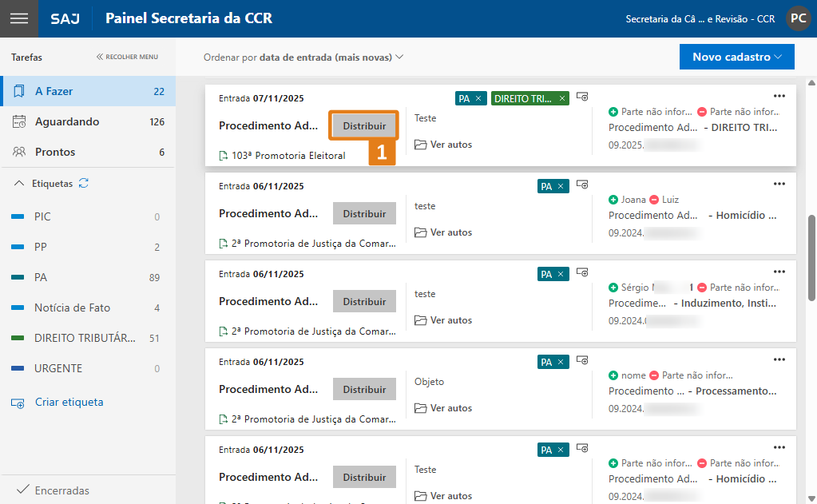Collapse the Etiquetas section
Image resolution: width=817 pixels, height=504 pixels.
point(20,184)
